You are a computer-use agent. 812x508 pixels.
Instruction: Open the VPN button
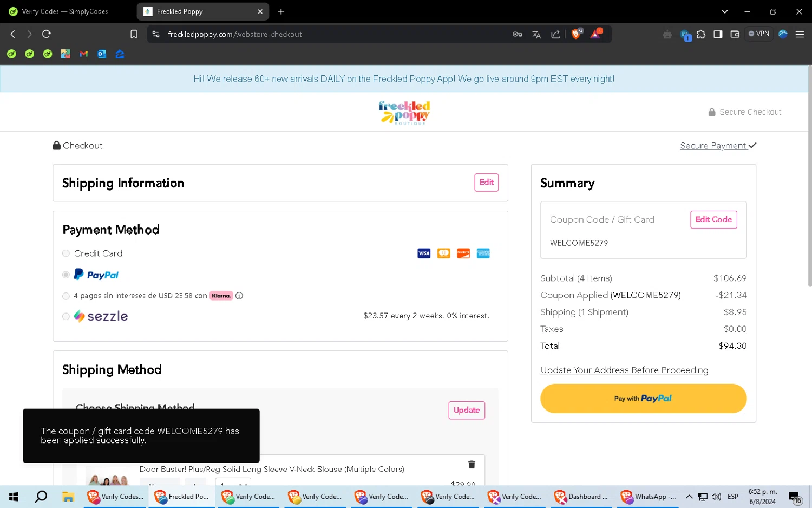(759, 34)
